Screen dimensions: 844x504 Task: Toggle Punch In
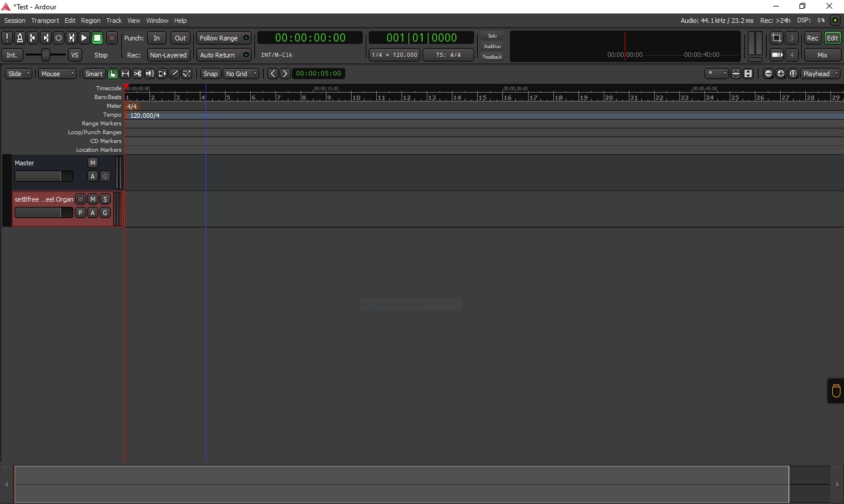coord(156,38)
